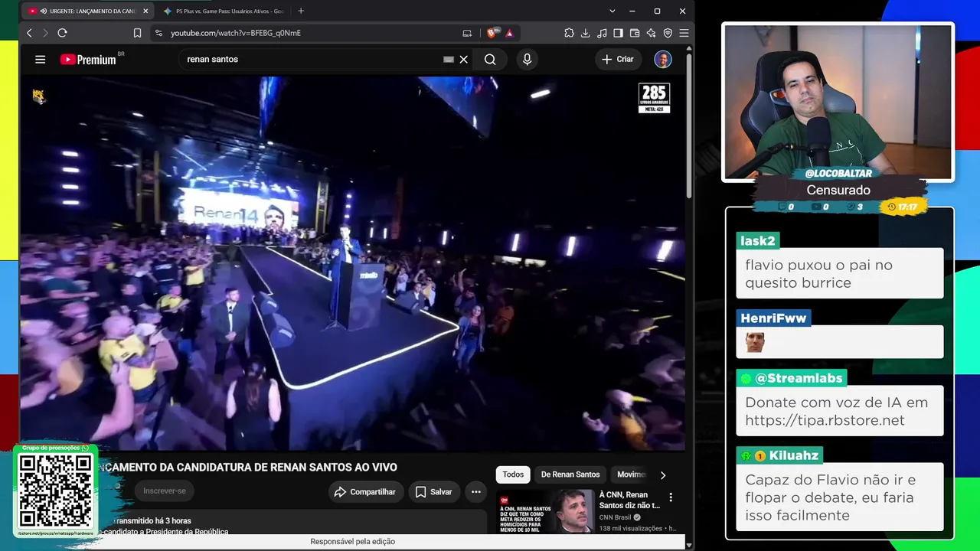
Task: Click the @Streamlabs chat username
Action: 799,378
